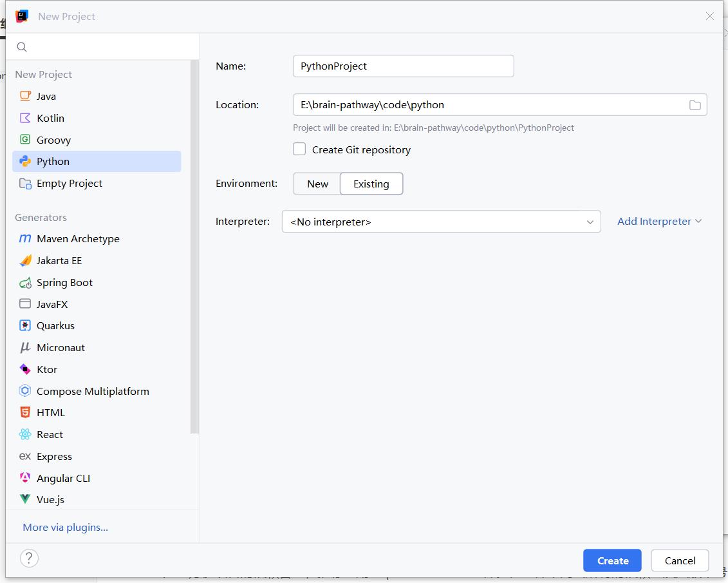The image size is (728, 583).
Task: Click 'Project will be created in' hint text
Action: [434, 128]
